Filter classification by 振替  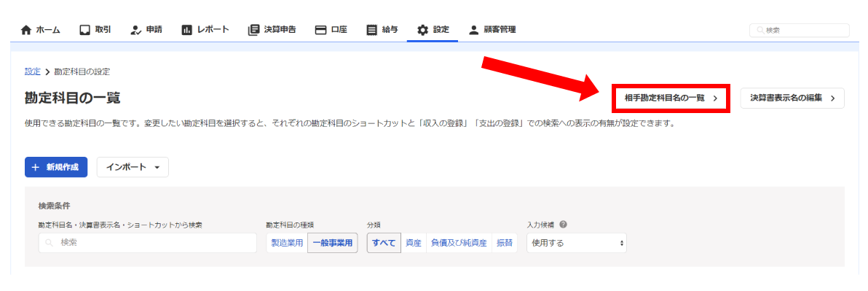[x=505, y=243]
